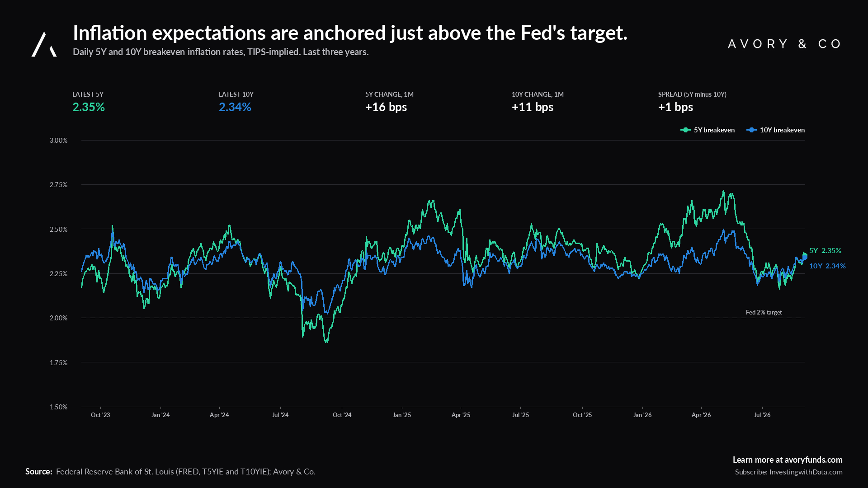Click the 3.00% y-axis label
This screenshot has height=488, width=868.
58,141
